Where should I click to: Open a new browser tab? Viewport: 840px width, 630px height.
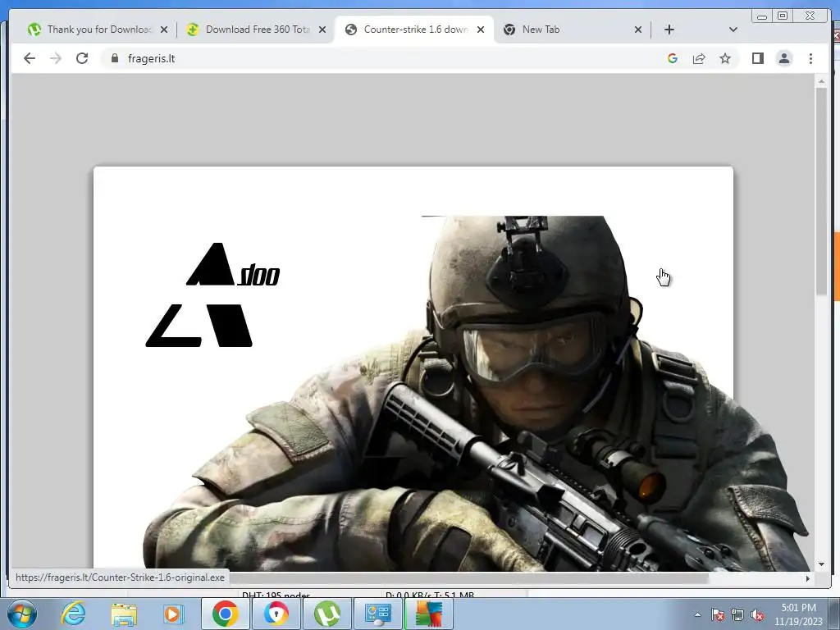[669, 30]
